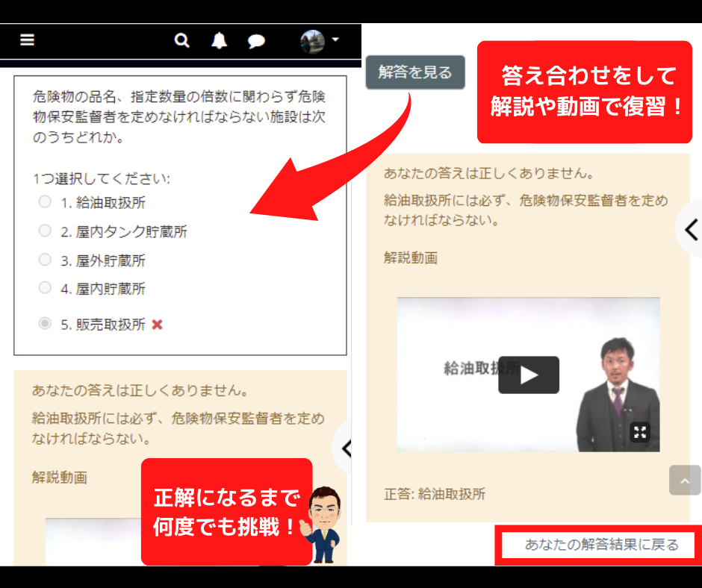Click the question text about 危険物保安監督者

point(179,116)
